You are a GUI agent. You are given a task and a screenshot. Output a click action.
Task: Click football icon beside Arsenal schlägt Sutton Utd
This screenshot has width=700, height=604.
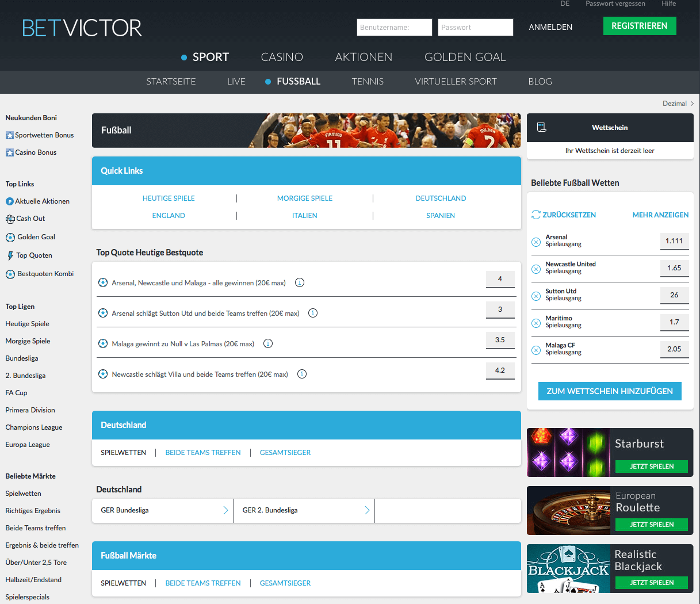103,313
